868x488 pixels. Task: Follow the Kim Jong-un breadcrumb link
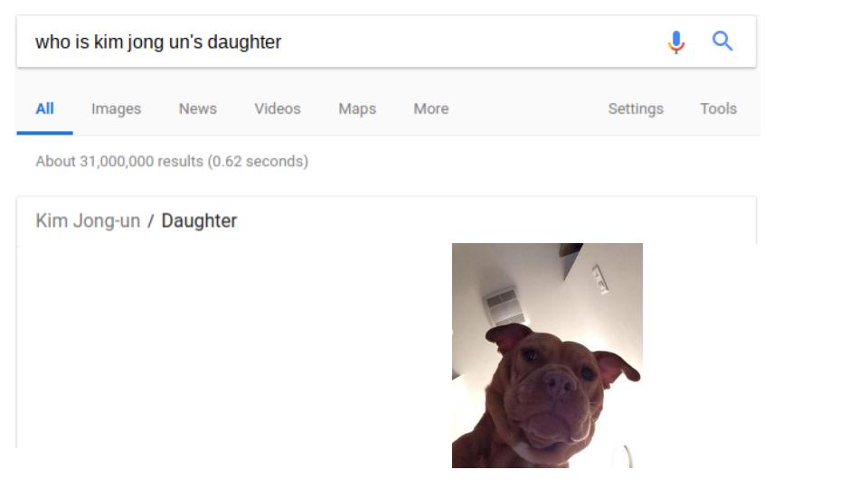coord(88,221)
